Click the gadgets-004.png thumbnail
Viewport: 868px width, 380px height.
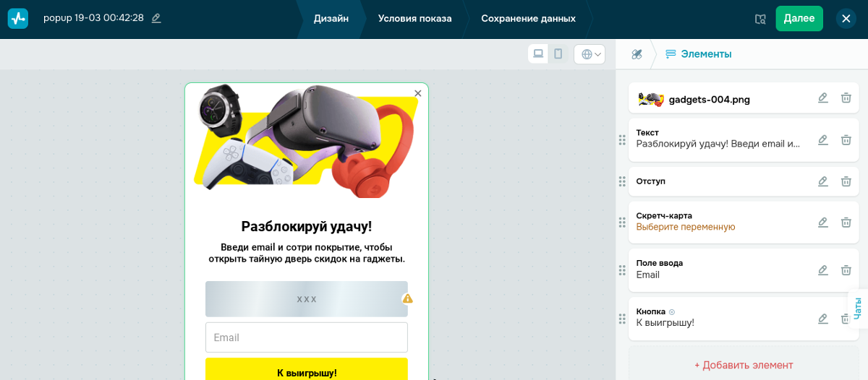(651, 100)
